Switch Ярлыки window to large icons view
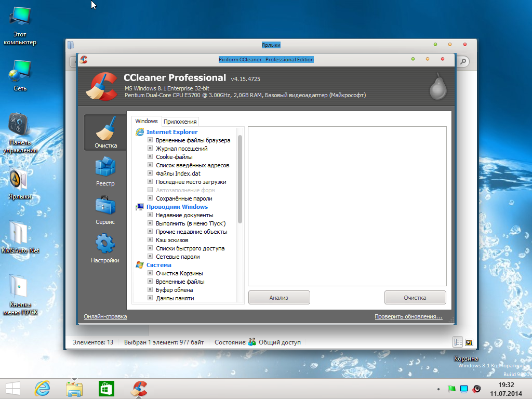Screen dimensions: 532x399 pos(469,342)
